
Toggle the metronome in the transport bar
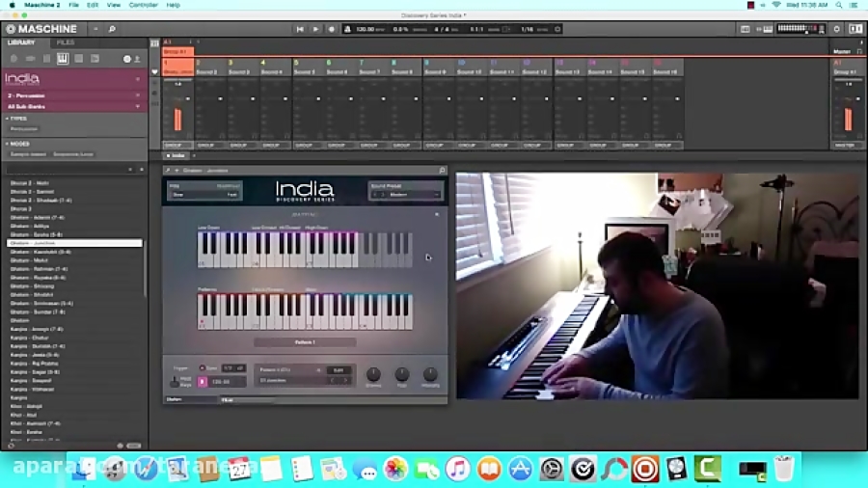click(347, 29)
